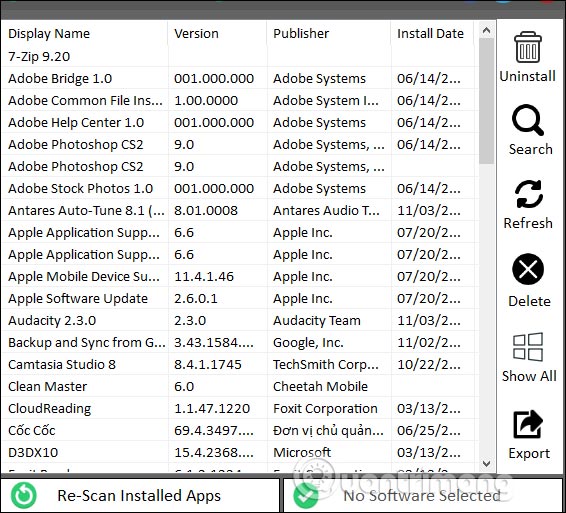Screen dimensions: 566x513
Task: Select the Audacity 2.3.0 row
Action: click(240, 321)
